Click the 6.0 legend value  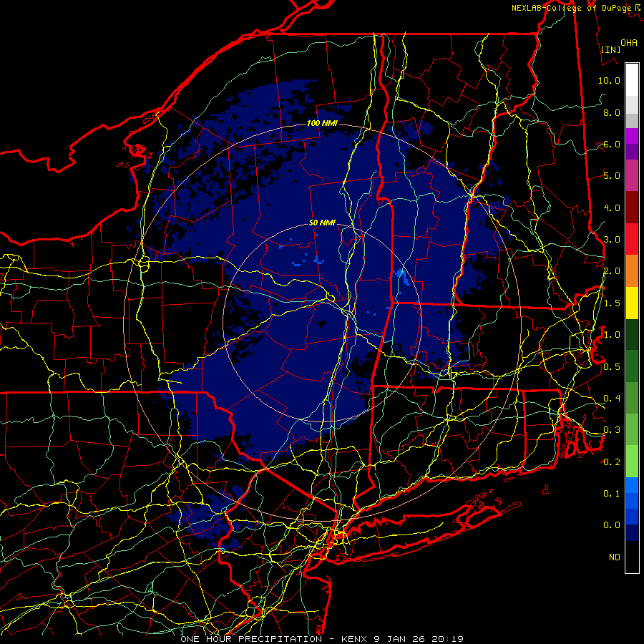coord(612,144)
